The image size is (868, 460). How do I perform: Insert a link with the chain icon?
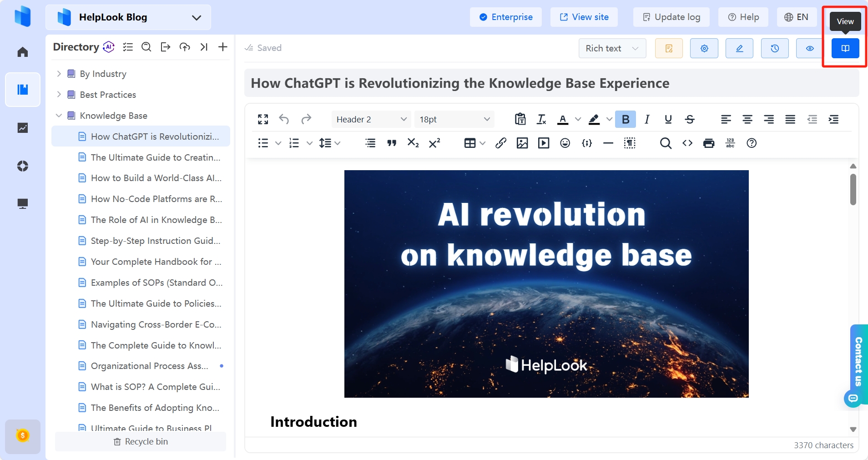coord(501,143)
